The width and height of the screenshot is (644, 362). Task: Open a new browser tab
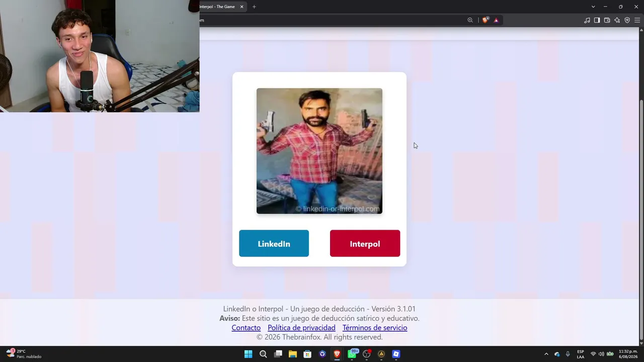(254, 7)
